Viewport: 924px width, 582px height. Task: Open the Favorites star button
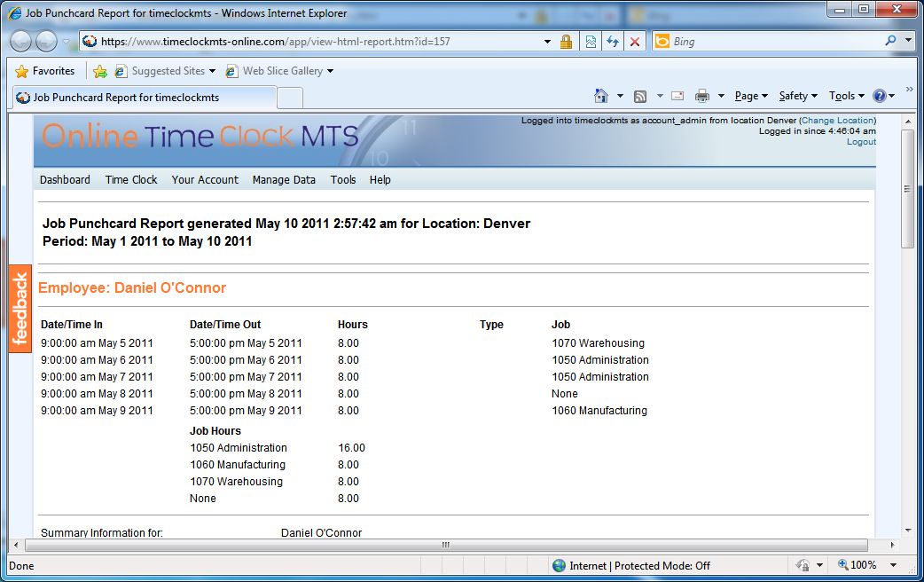tap(45, 71)
